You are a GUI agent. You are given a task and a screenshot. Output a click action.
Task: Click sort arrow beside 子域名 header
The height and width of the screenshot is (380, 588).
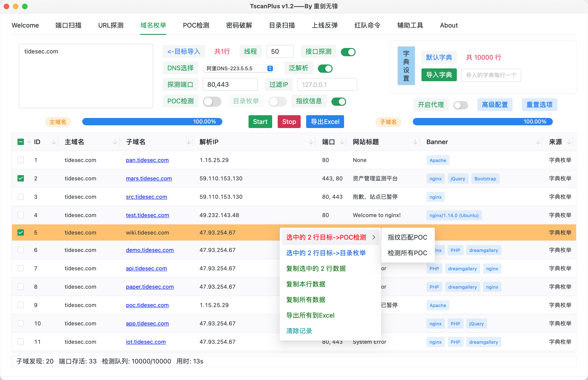click(x=188, y=142)
